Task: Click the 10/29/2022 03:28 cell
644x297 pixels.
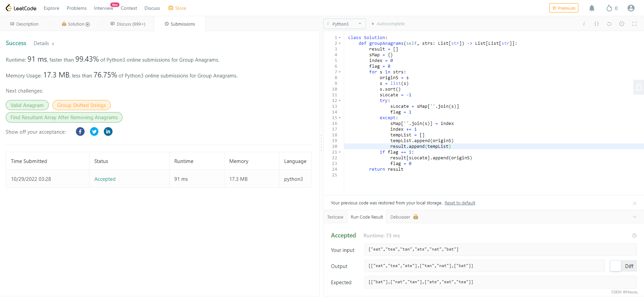Action: pyautogui.click(x=47, y=179)
